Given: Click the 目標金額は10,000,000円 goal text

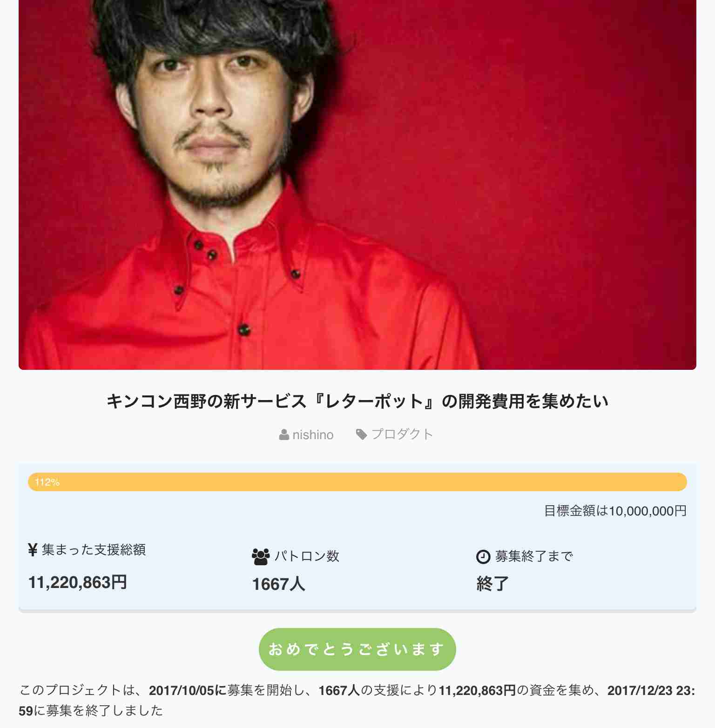Looking at the screenshot, I should click(615, 511).
